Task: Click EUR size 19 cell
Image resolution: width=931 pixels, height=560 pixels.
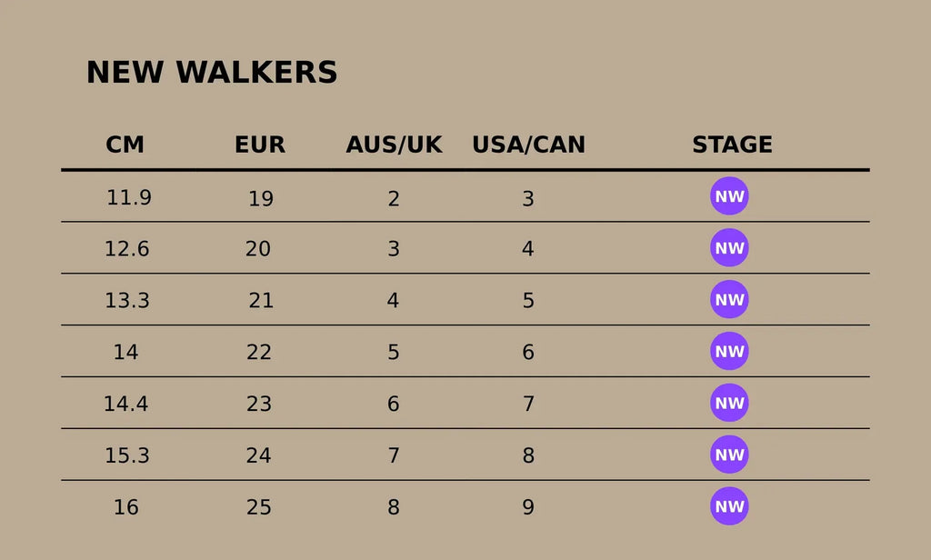Action: pos(261,198)
